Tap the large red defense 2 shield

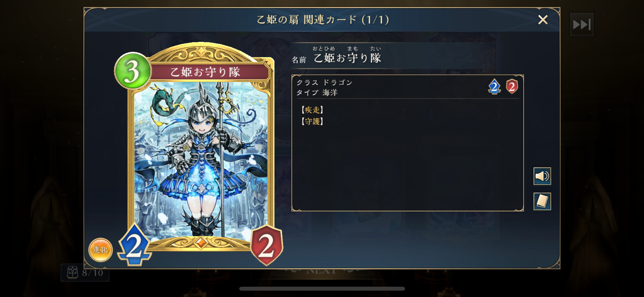(266, 245)
